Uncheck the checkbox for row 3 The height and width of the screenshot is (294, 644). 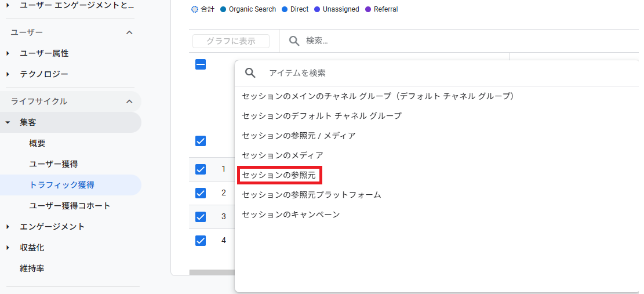pyautogui.click(x=201, y=216)
